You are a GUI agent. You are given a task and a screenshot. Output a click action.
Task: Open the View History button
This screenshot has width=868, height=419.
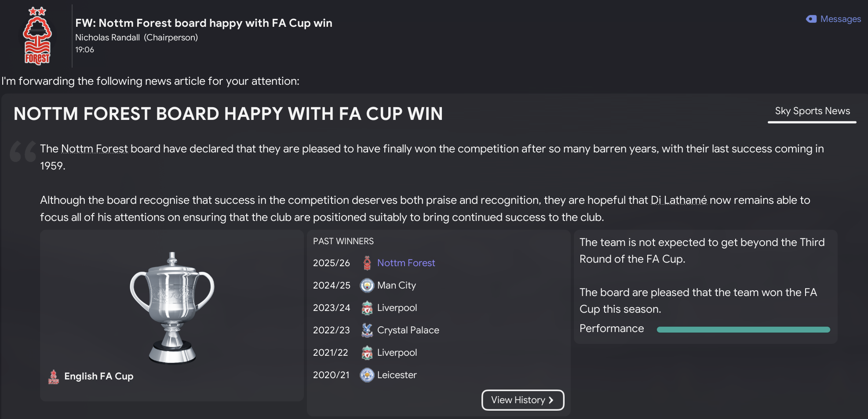(518, 400)
